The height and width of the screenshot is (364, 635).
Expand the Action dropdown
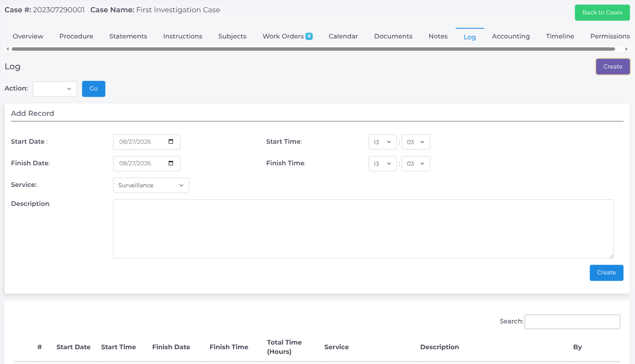pos(55,89)
